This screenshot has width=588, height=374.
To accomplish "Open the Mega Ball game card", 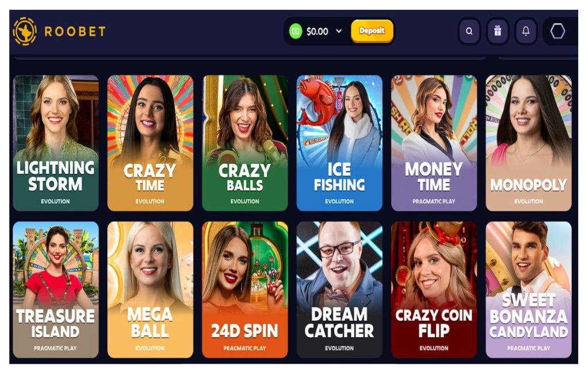I will tap(150, 290).
